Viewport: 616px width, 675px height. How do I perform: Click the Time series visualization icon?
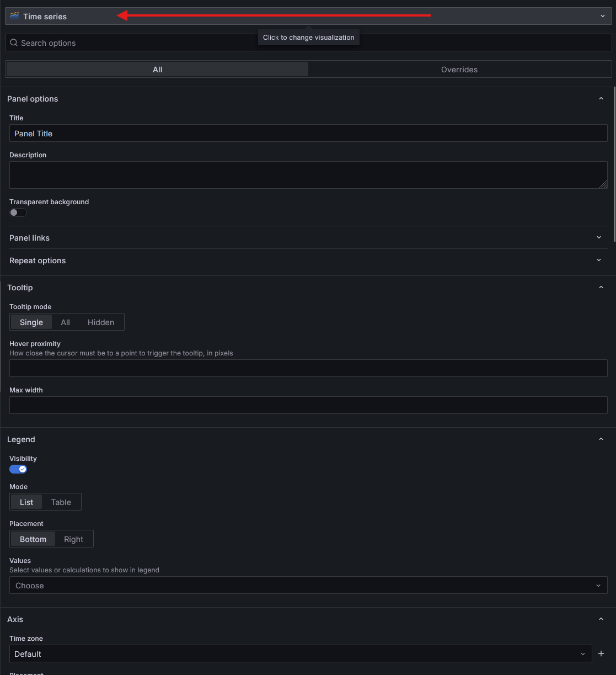[14, 16]
